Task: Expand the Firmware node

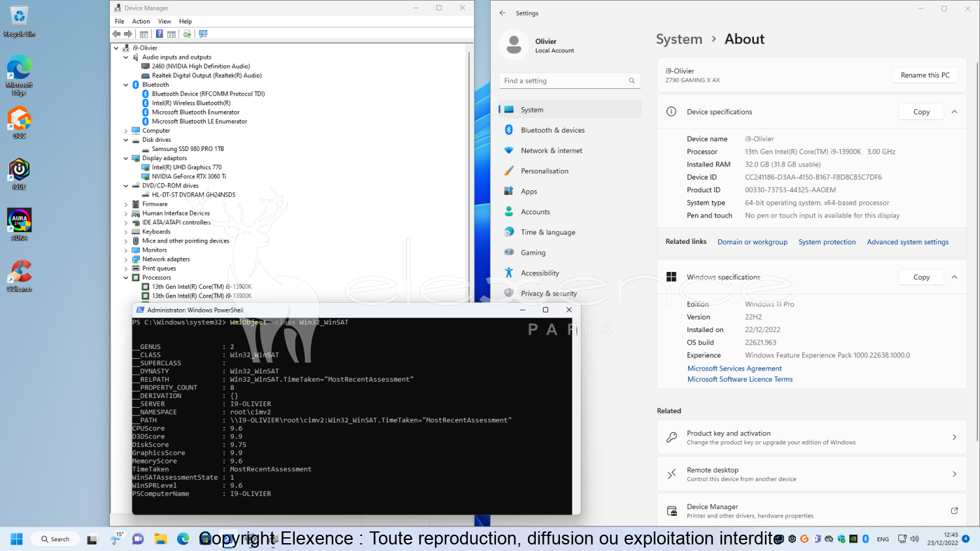Action: pos(126,205)
